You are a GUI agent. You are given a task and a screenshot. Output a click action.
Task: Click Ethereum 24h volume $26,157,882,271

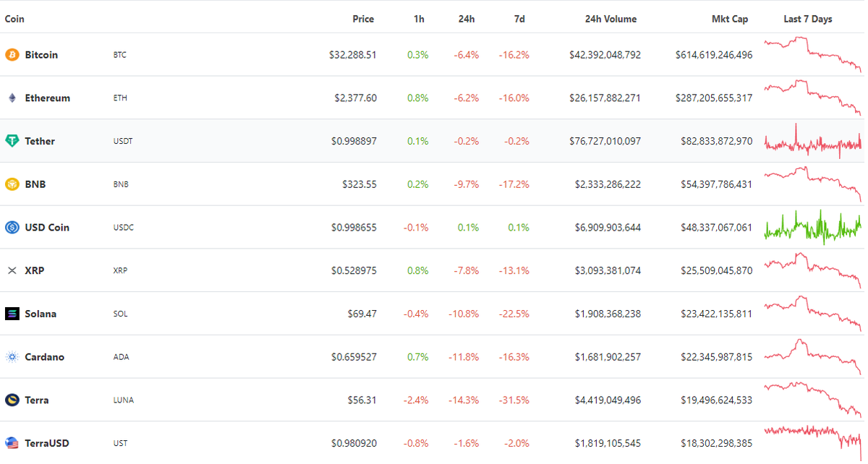pyautogui.click(x=605, y=98)
